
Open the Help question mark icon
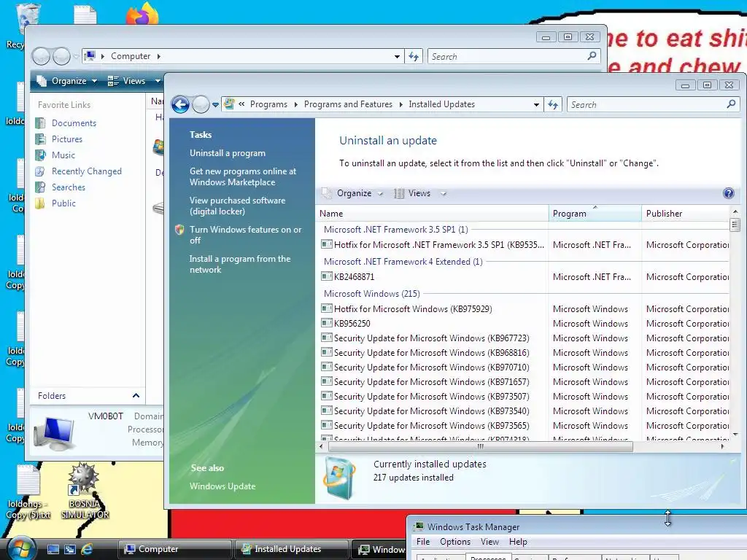pyautogui.click(x=729, y=192)
